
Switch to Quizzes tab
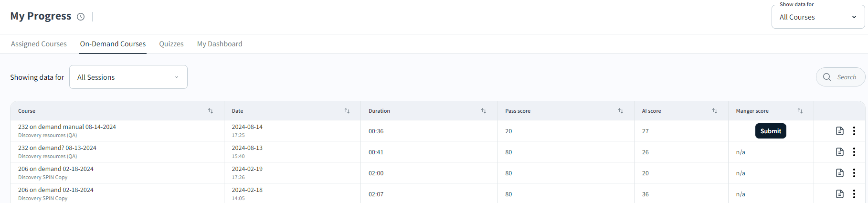coord(171,44)
